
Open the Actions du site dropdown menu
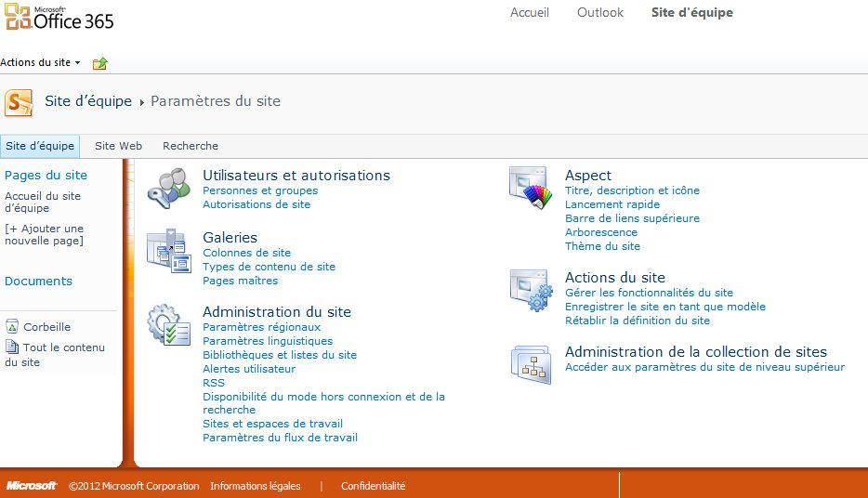pyautogui.click(x=40, y=62)
